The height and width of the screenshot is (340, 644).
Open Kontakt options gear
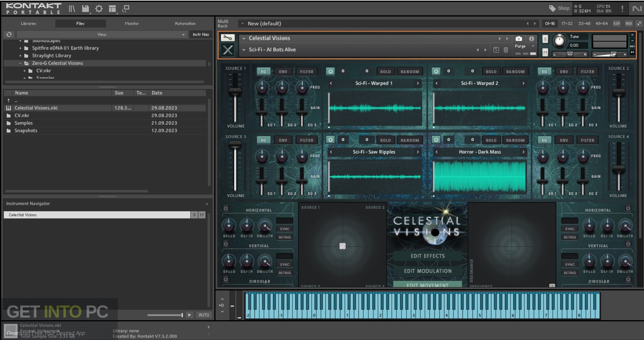tap(99, 8)
